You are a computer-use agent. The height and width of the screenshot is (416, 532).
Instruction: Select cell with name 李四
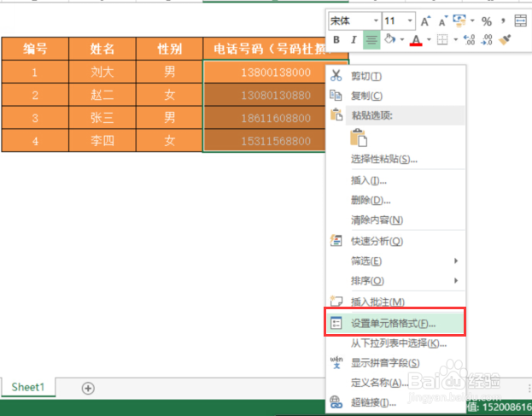point(102,140)
